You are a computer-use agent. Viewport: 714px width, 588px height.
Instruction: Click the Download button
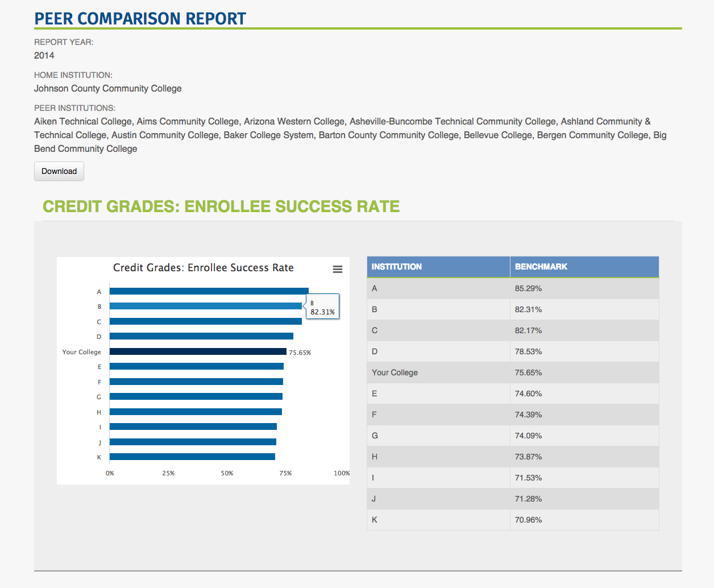[x=59, y=171]
